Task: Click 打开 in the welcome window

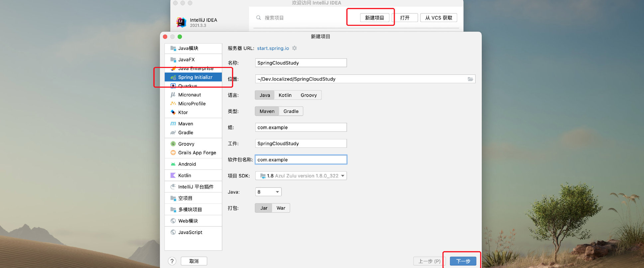Action: (405, 18)
